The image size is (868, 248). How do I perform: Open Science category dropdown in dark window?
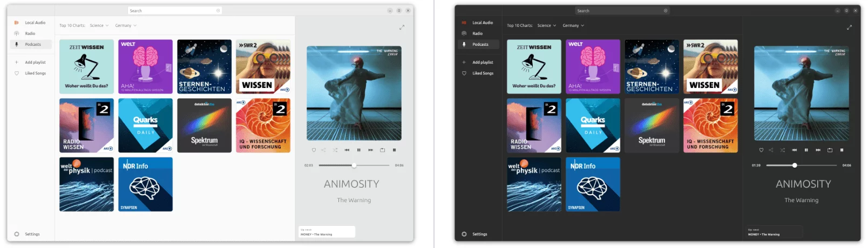[x=547, y=25]
